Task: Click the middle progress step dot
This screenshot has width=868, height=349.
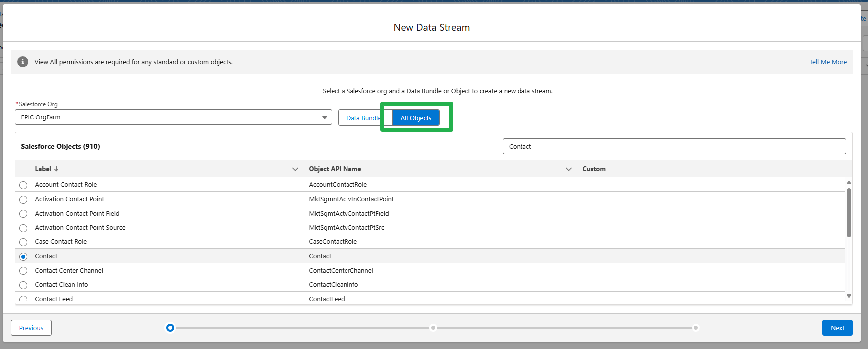Action: pyautogui.click(x=433, y=328)
